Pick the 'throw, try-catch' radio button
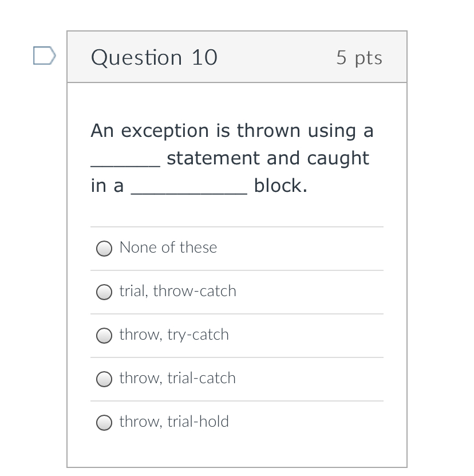474x476 pixels. 104,335
